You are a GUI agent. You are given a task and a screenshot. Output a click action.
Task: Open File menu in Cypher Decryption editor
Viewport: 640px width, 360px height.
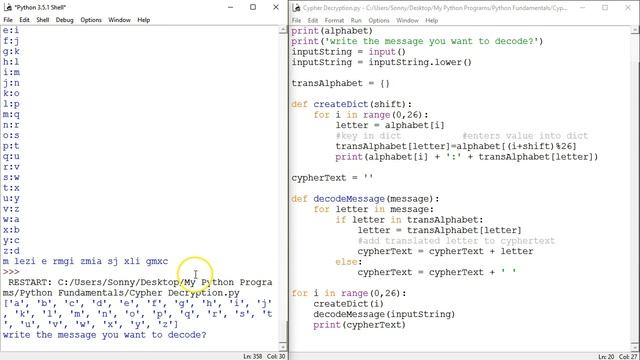tap(296, 20)
